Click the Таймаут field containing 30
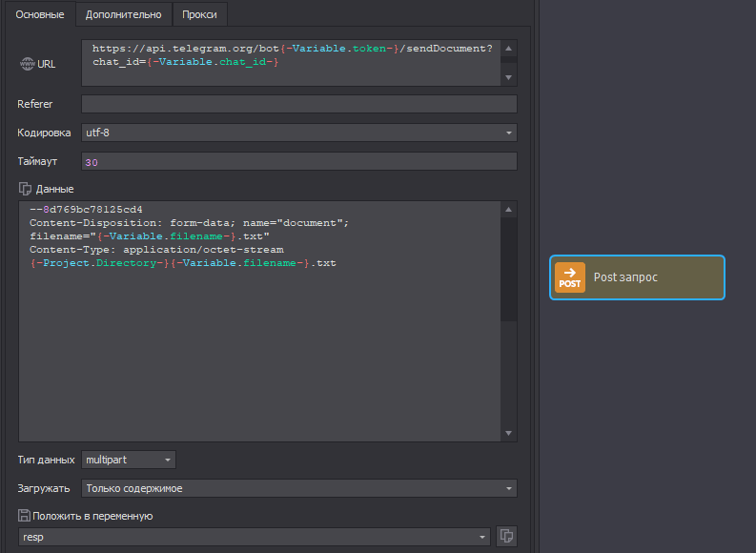 click(299, 162)
